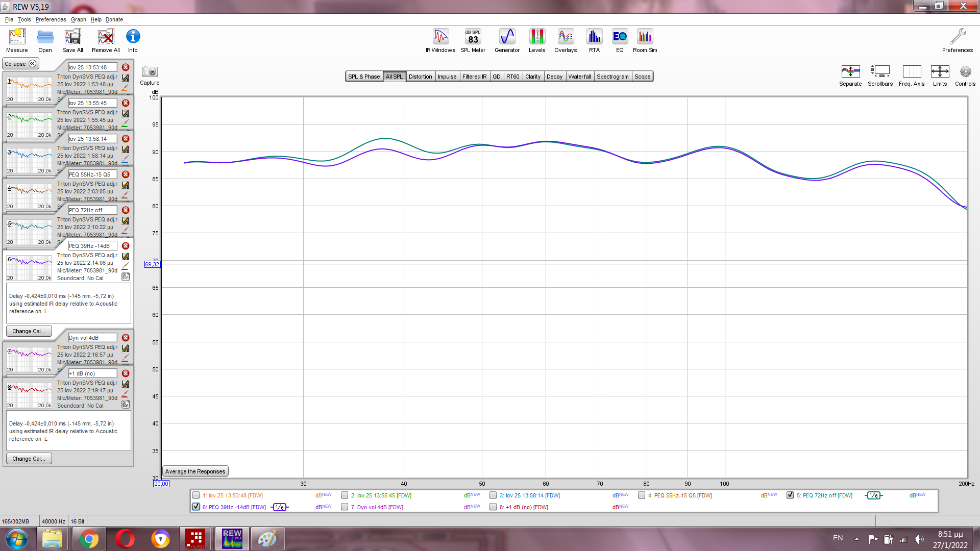Screen dimensions: 980x551
Task: Click the Capture graph camera icon
Action: (x=150, y=72)
